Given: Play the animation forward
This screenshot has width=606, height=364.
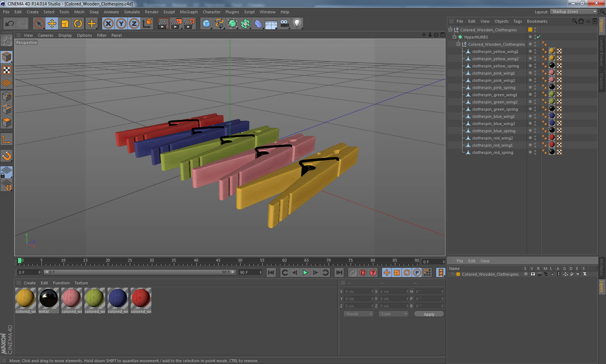Looking at the screenshot, I should [305, 272].
